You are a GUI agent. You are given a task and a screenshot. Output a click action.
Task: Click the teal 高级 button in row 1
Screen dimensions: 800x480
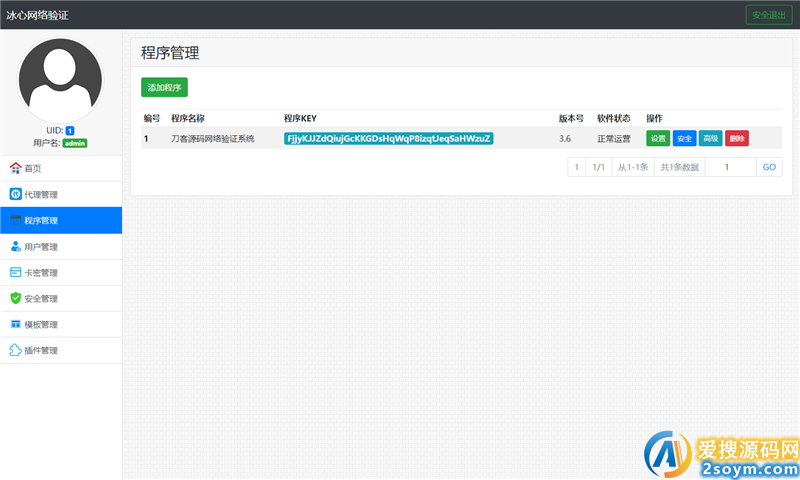click(711, 138)
